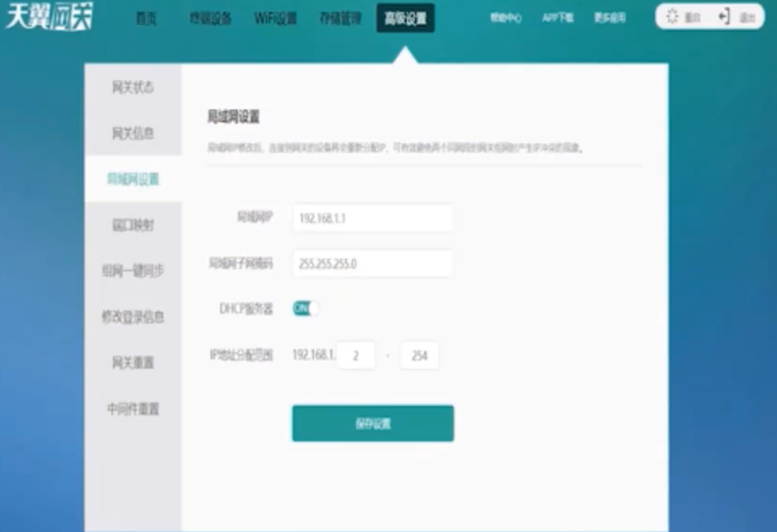777x532 pixels.
Task: Open the 首页 tab
Action: [x=146, y=19]
